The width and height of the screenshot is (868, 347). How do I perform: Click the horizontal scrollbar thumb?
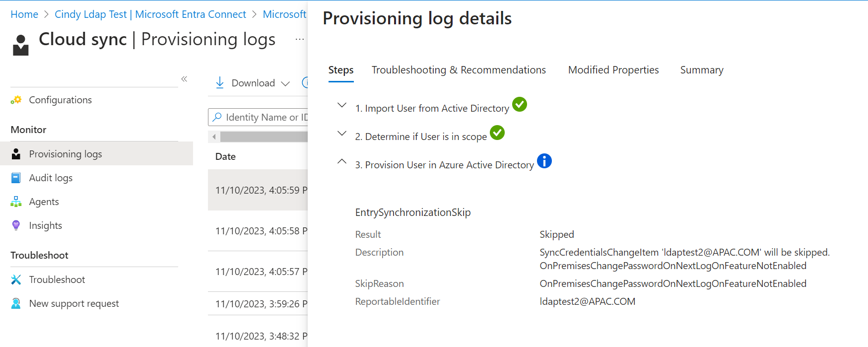(x=264, y=137)
